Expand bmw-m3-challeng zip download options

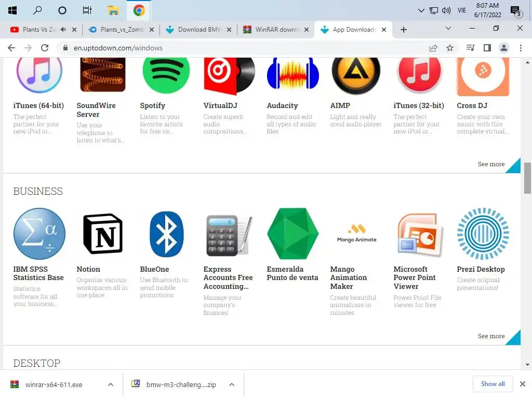(x=232, y=384)
